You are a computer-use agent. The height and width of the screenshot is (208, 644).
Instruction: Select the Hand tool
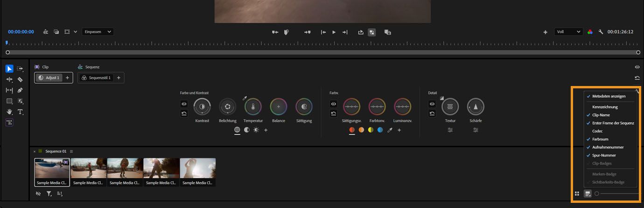pyautogui.click(x=9, y=112)
